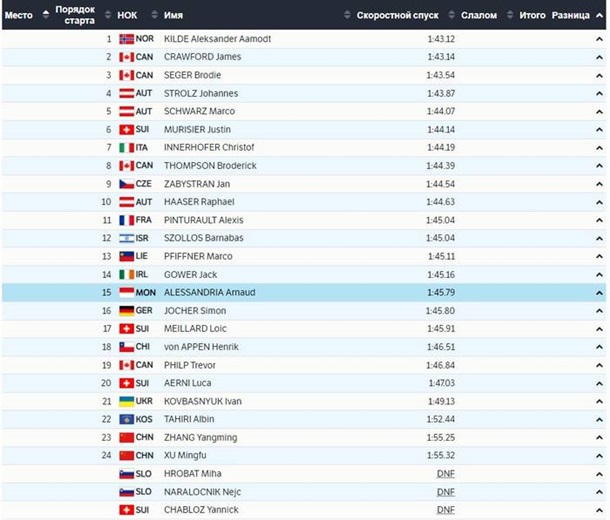Expand the highlighted ALESSANDRIA Arnaud row chevron
The width and height of the screenshot is (610, 520).
pyautogui.click(x=599, y=292)
